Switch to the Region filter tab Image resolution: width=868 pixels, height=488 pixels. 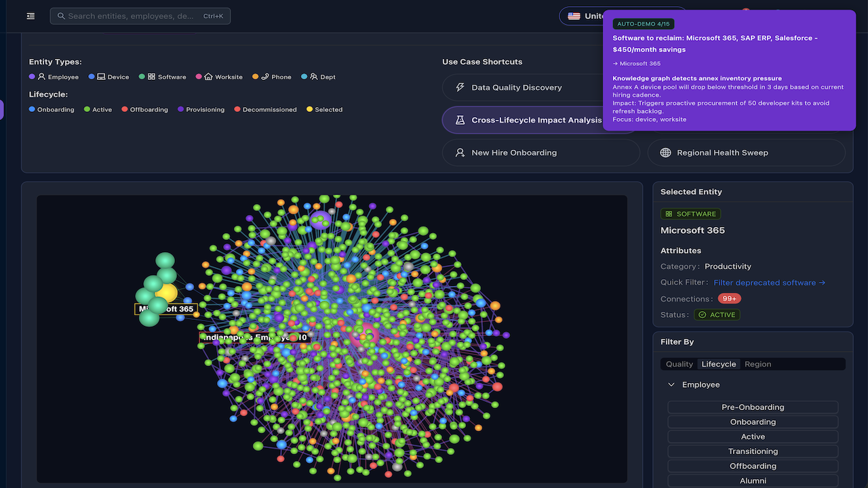757,364
